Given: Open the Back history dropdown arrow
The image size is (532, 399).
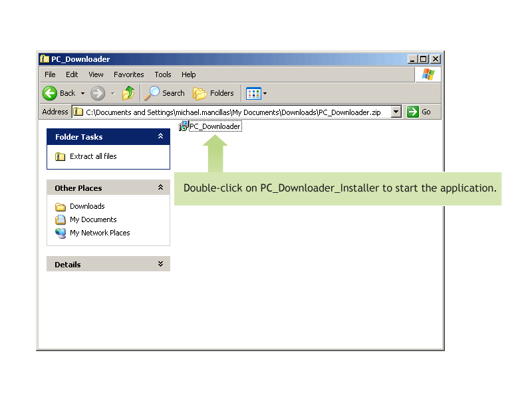Looking at the screenshot, I should (x=82, y=93).
